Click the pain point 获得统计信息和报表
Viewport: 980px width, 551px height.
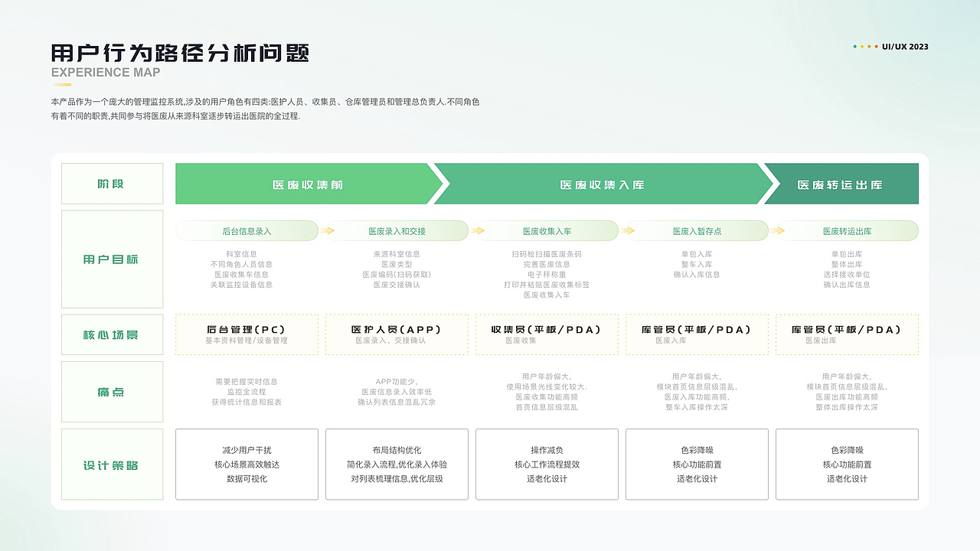coord(247,402)
